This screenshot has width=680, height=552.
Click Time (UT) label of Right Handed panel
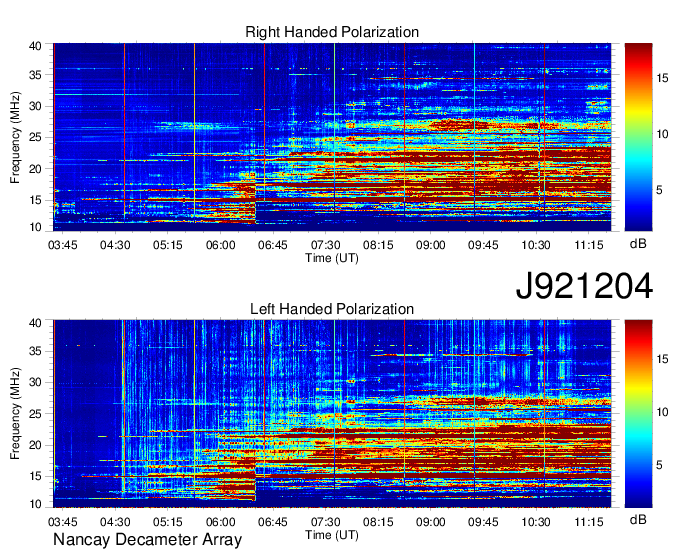(x=332, y=258)
